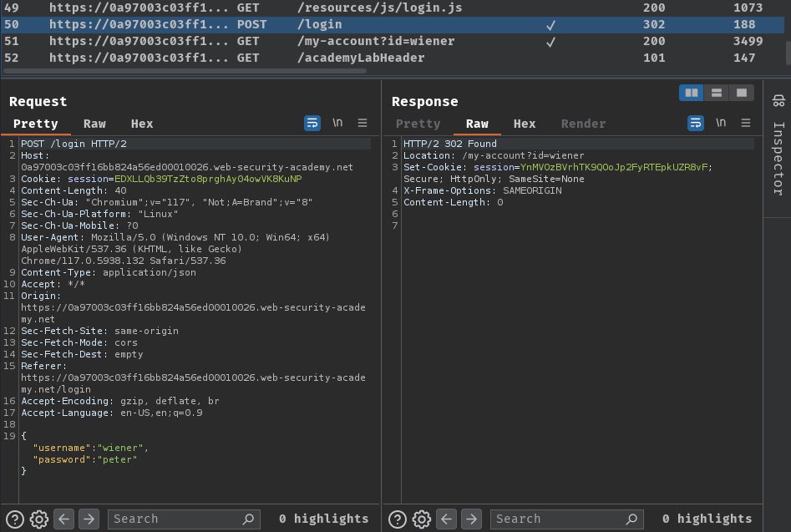The width and height of the screenshot is (791, 532).
Task: Toggle soft word wrap in the Request panel
Action: [312, 123]
